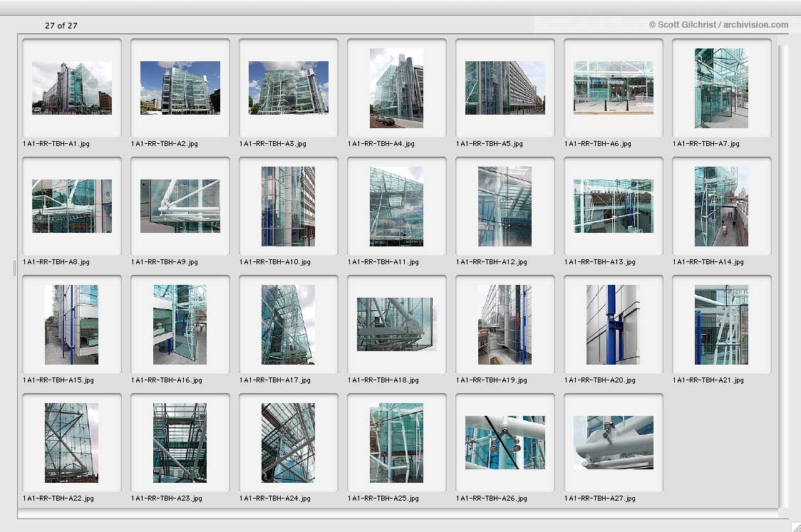
Task: Open the thumbnail image of 1A1-RR-TBH-A8.jpg
Action: point(72,207)
